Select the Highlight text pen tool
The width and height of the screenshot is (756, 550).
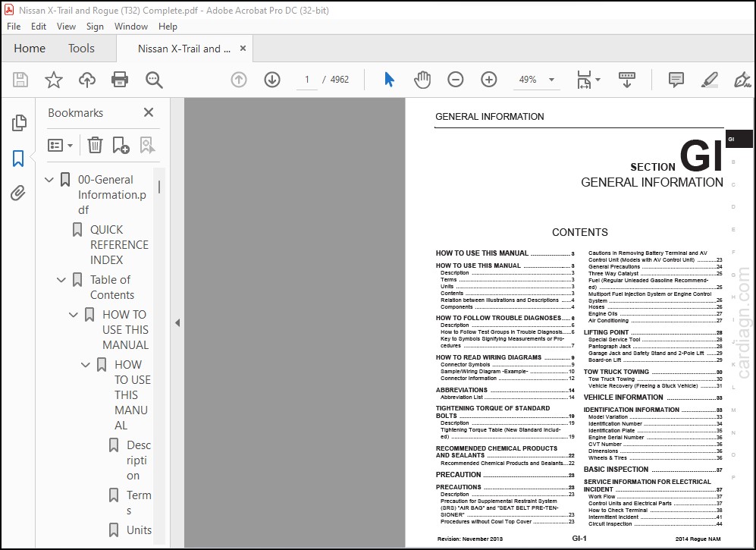tap(710, 80)
